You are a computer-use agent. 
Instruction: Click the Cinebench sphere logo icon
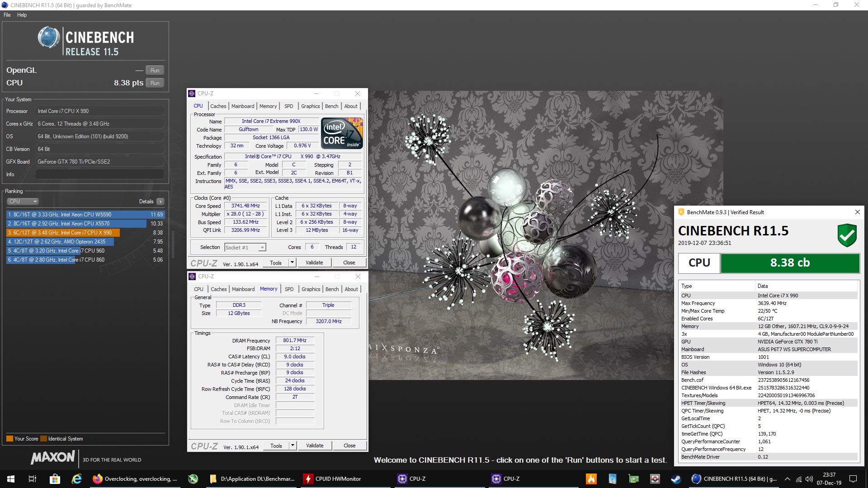tap(48, 38)
